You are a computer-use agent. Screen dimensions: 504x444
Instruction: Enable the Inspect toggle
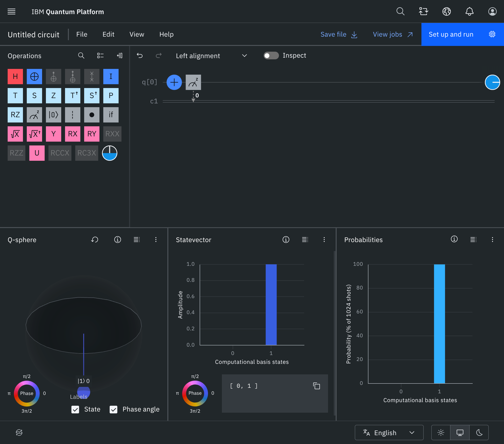pos(271,55)
